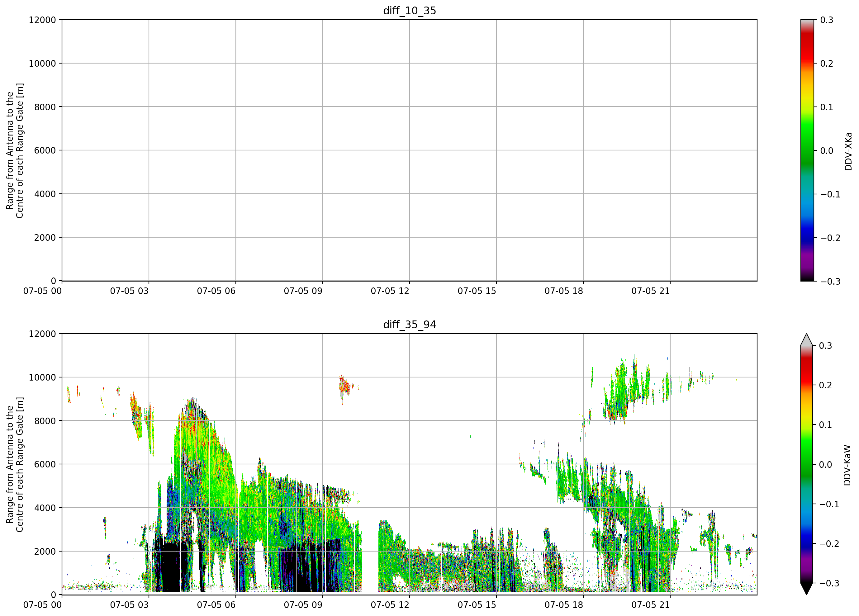Click −0.2 tick on DDV-KaW colorbar
This screenshot has width=859, height=616.
[x=829, y=544]
